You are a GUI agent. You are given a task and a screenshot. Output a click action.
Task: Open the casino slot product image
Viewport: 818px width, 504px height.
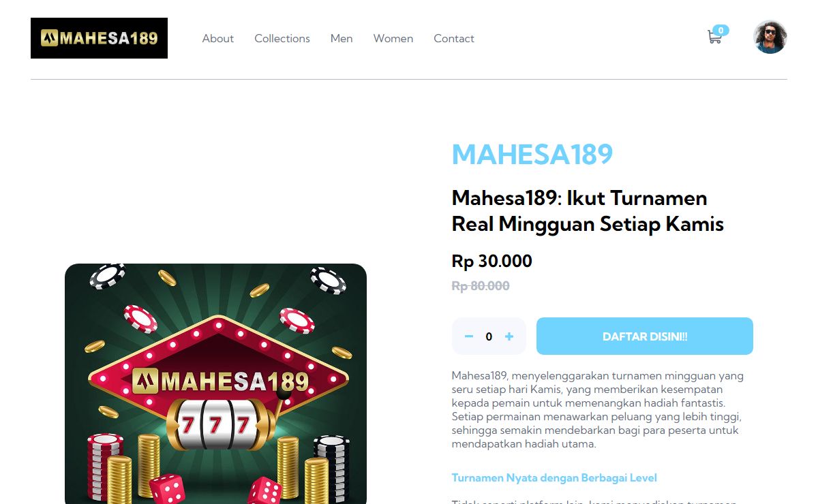click(x=215, y=383)
